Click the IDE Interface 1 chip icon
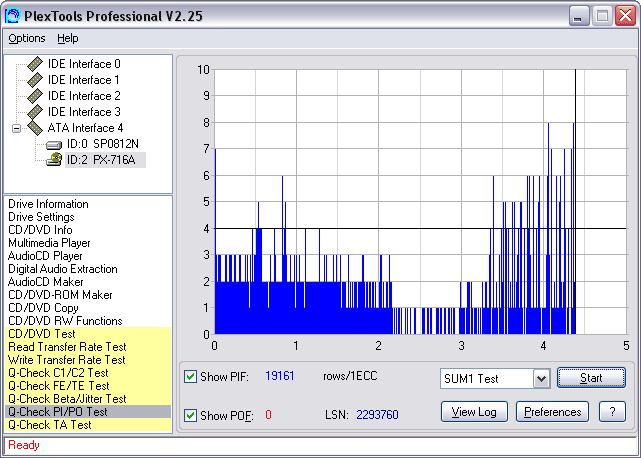This screenshot has width=641, height=458. [35, 80]
